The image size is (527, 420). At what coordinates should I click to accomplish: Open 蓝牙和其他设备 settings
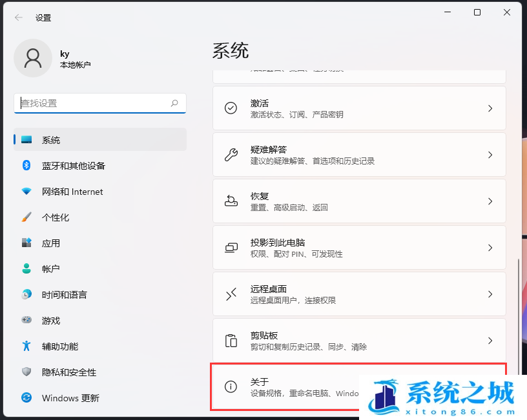100,166
